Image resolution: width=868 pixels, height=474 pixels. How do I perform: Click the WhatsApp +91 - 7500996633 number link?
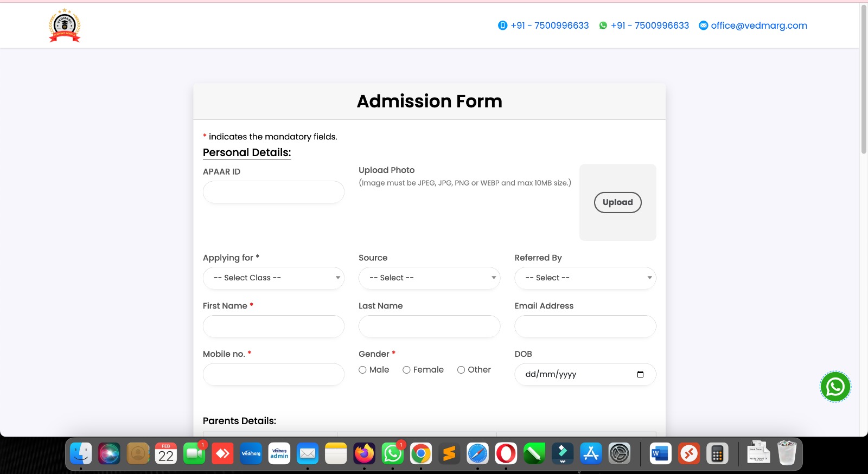[x=650, y=25]
